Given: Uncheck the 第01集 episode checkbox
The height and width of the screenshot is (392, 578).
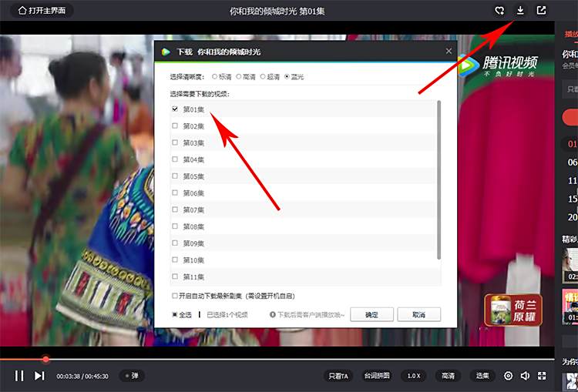Looking at the screenshot, I should 175,109.
